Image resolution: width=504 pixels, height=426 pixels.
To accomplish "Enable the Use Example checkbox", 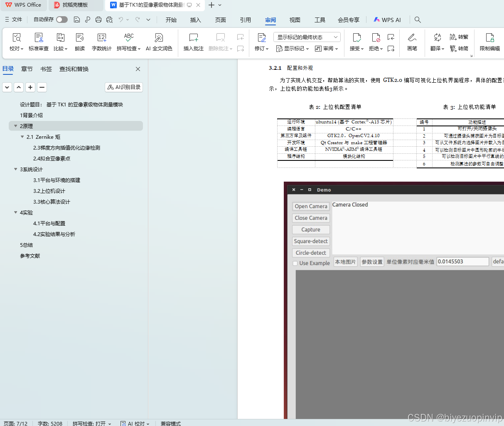I will point(295,263).
